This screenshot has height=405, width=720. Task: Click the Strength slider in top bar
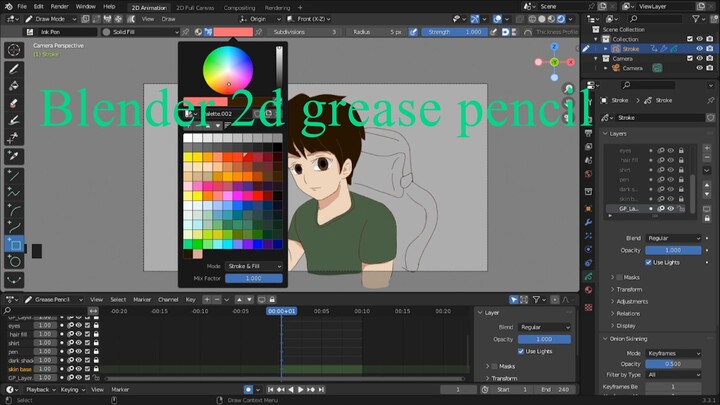453,32
